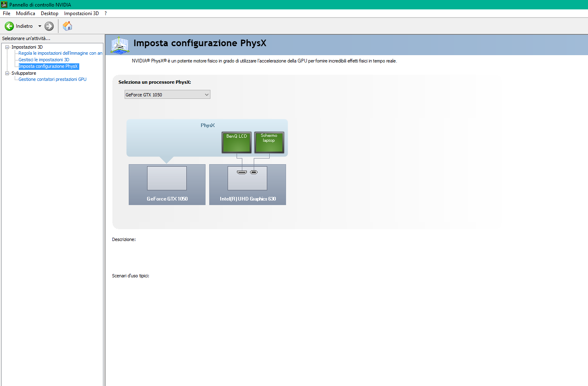Click the BenQ LCD display box
Image resolution: width=588 pixels, height=386 pixels.
coord(237,142)
